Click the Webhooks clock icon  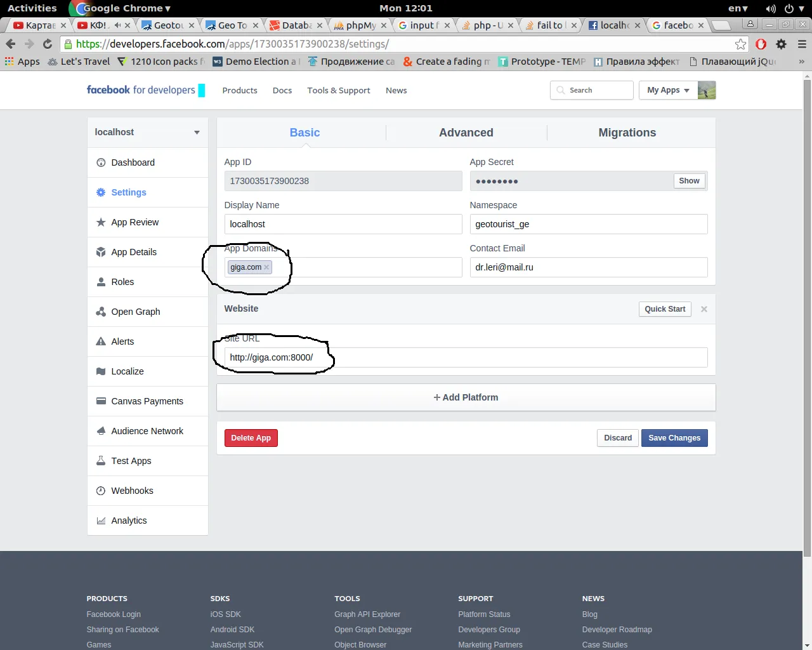pyautogui.click(x=101, y=491)
